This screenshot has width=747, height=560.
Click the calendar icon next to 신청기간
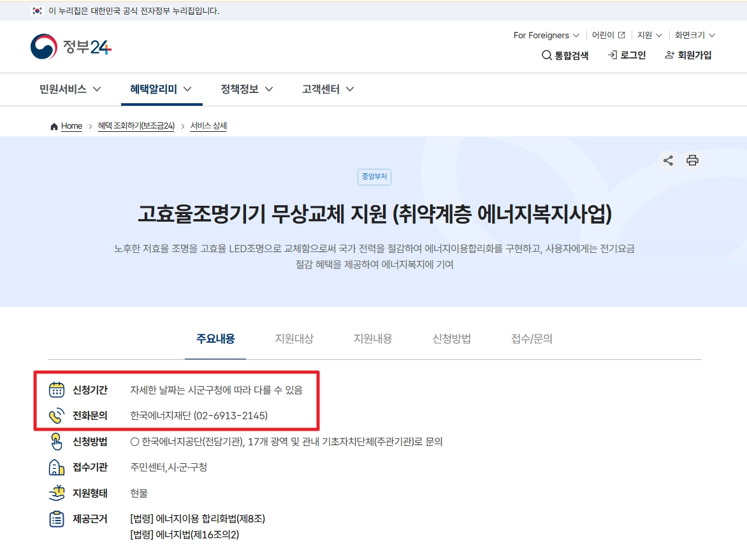pyautogui.click(x=57, y=389)
